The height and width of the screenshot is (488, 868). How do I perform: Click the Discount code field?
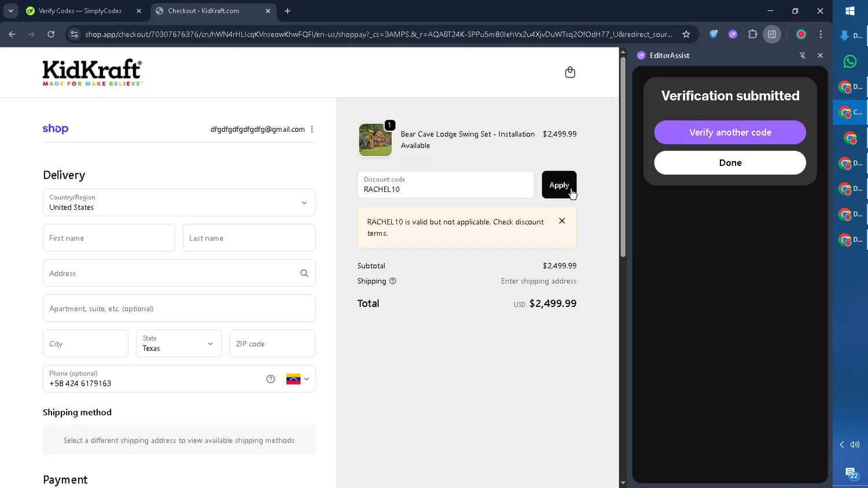click(x=446, y=185)
